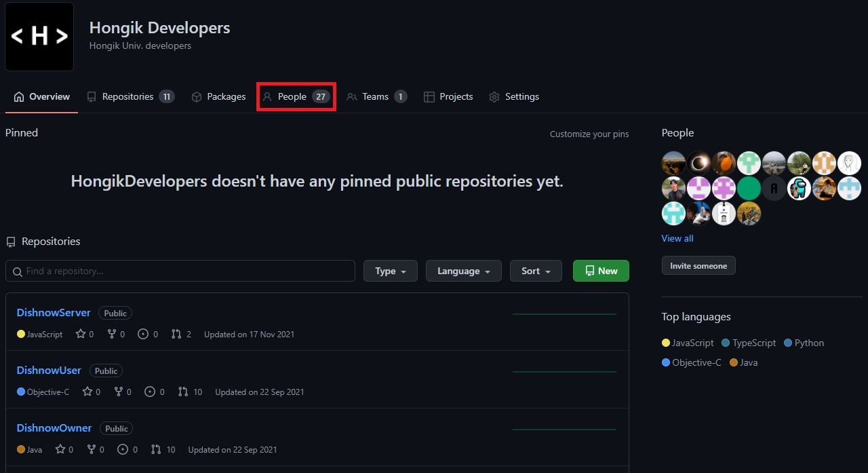Open the DishnowOwner repository

pos(54,428)
